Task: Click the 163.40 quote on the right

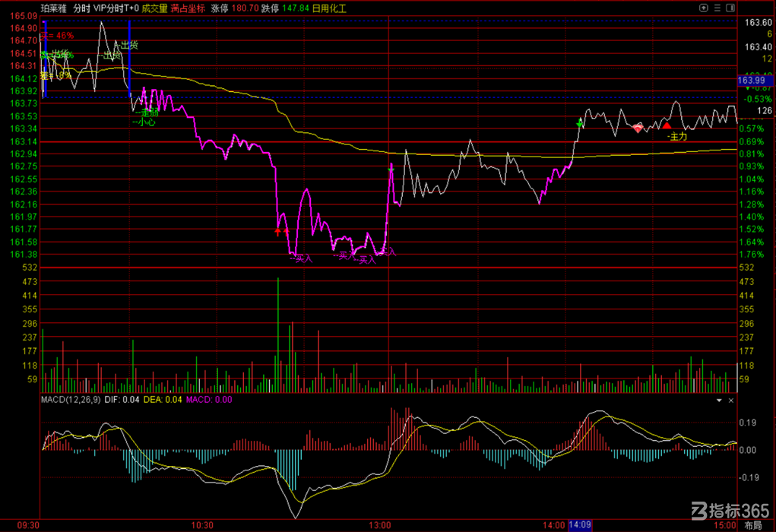Action: point(759,47)
